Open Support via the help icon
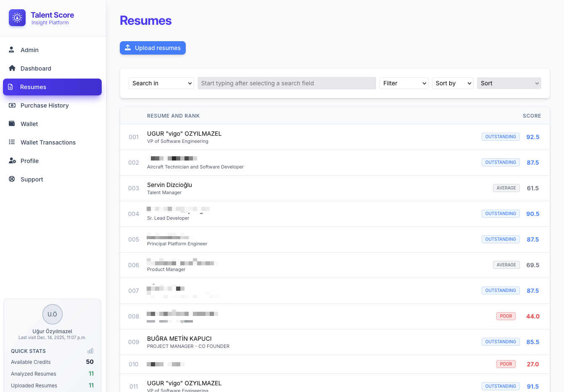The image size is (564, 392). [12, 179]
